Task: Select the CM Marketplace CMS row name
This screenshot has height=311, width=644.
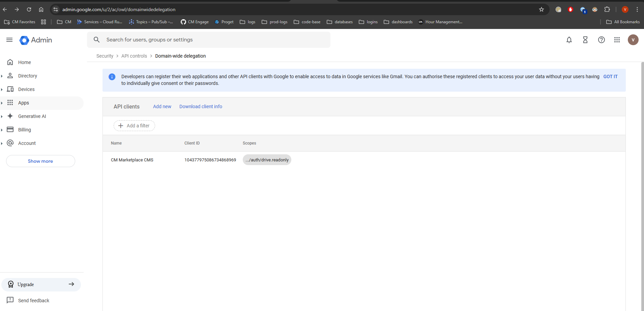Action: tap(132, 160)
